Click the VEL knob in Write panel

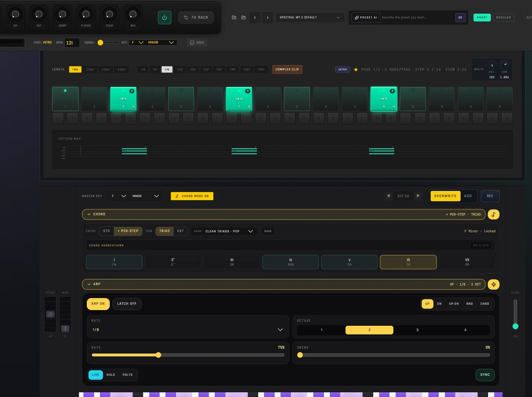pos(492,65)
